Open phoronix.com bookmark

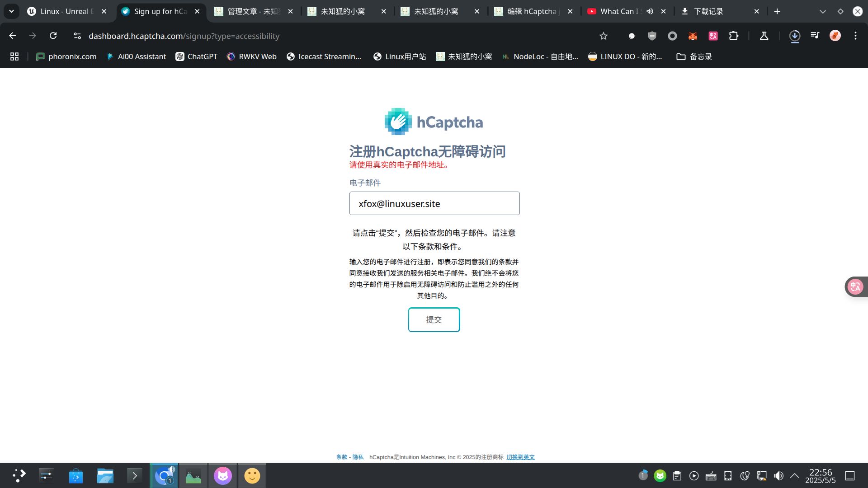point(66,56)
